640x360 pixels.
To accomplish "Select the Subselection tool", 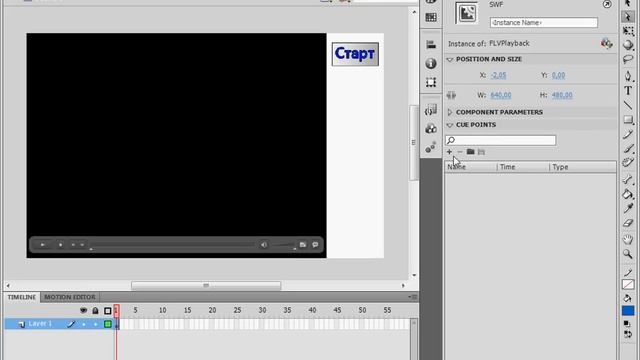I will pos(628,17).
